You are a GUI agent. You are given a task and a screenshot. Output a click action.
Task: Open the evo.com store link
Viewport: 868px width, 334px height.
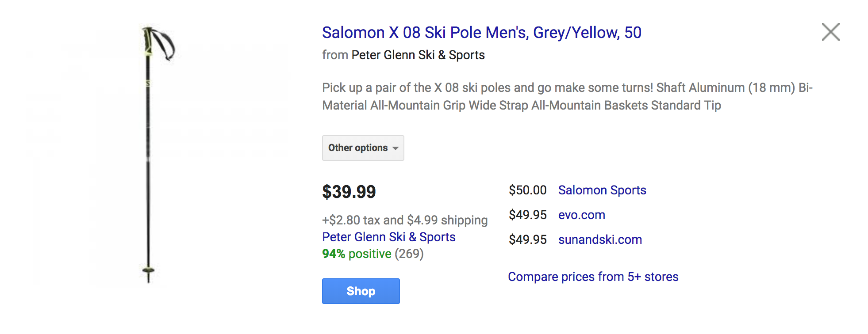pyautogui.click(x=581, y=215)
